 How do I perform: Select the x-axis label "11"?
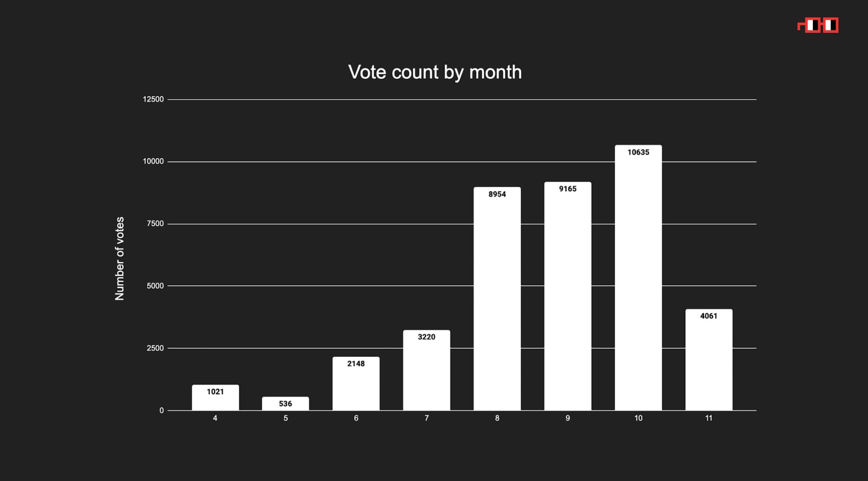coord(708,418)
